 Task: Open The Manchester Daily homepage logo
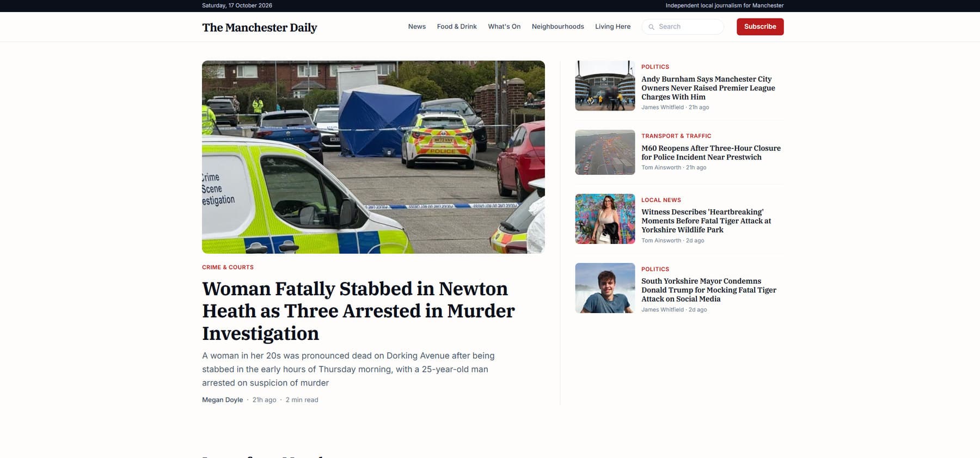click(x=259, y=27)
